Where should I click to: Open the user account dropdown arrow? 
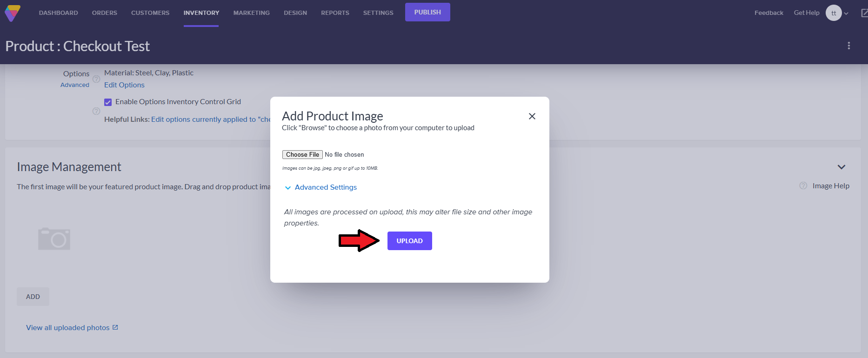(x=846, y=13)
